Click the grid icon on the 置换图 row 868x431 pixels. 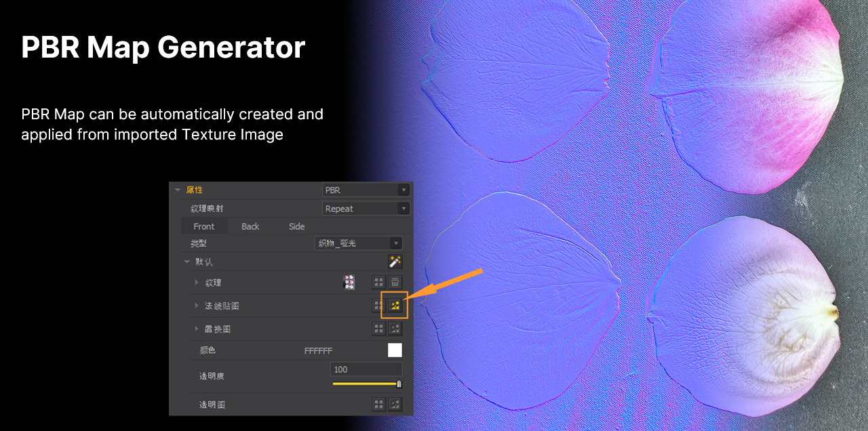coord(378,329)
